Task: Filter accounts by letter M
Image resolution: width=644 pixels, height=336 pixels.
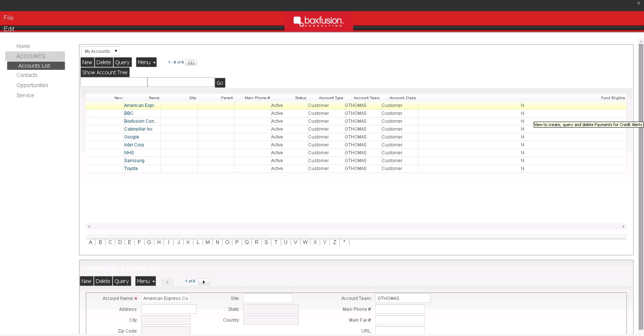Action: 208,242
